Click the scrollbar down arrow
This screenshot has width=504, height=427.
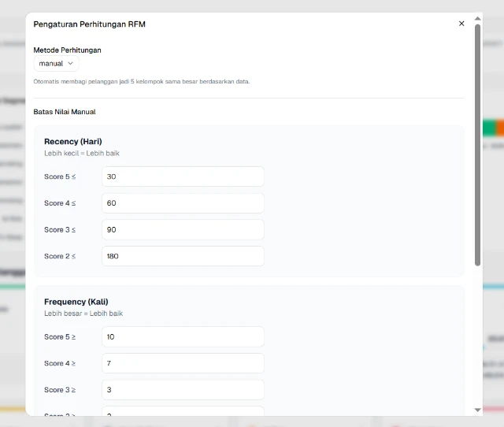point(477,410)
